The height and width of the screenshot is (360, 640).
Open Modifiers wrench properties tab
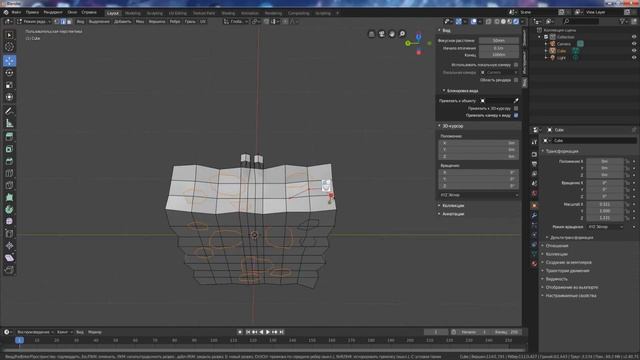pyautogui.click(x=534, y=215)
